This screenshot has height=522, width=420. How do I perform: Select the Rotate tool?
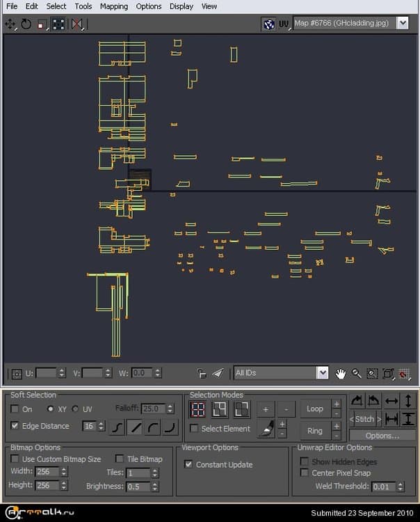[26, 24]
